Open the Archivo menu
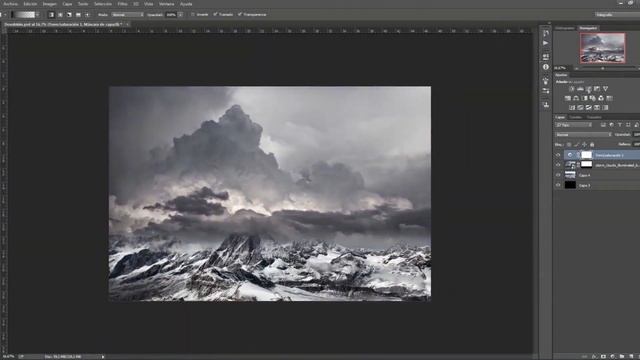This screenshot has height=360, width=640. tap(11, 4)
